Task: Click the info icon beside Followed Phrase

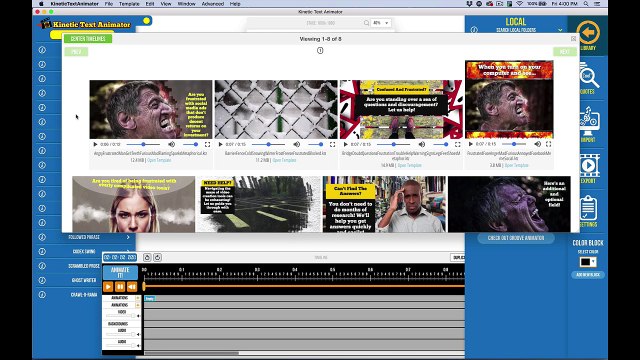Action: (x=42, y=237)
